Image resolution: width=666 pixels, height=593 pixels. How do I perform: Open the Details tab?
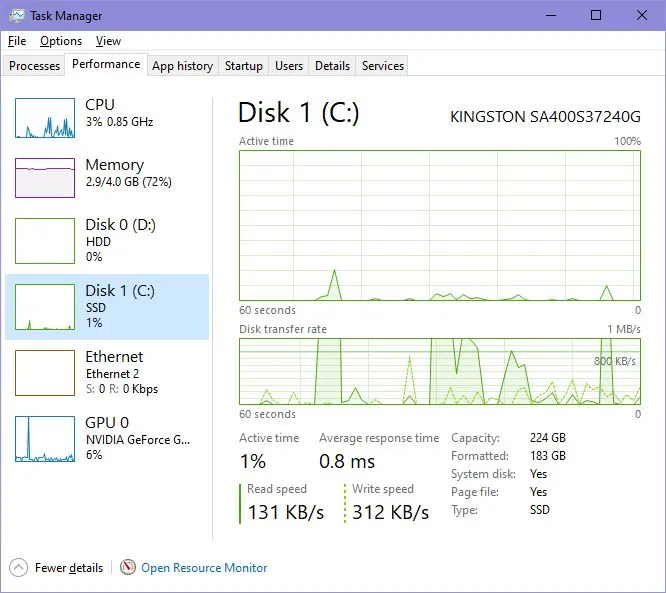click(x=333, y=66)
